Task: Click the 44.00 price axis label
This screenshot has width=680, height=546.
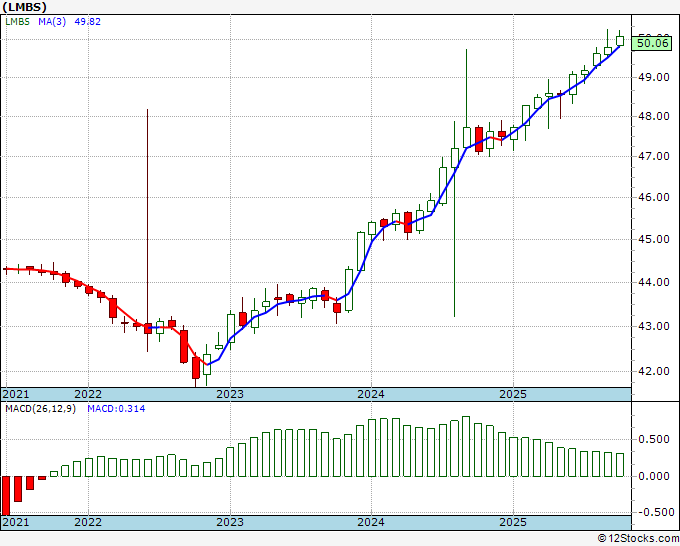Action: (654, 282)
